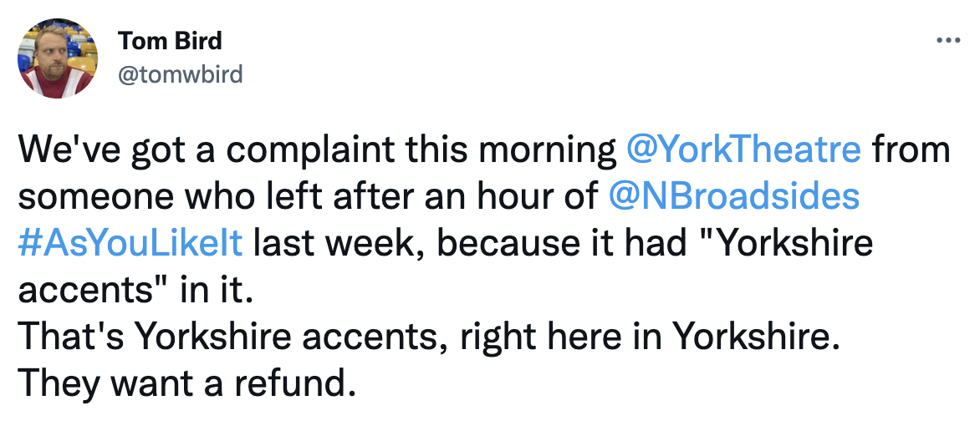The height and width of the screenshot is (436, 980).
Task: Visit the @tomwbird handle profile
Action: tap(180, 75)
